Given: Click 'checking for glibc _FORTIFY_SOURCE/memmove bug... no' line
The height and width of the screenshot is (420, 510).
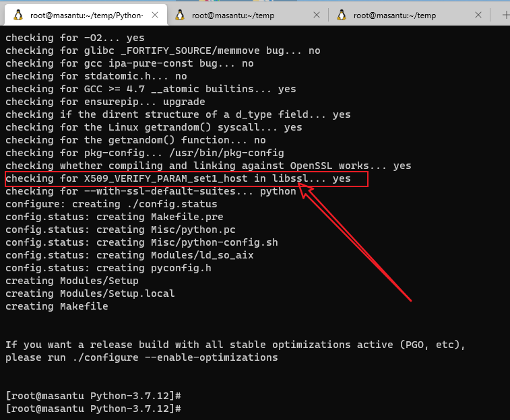Looking at the screenshot, I should tap(162, 50).
